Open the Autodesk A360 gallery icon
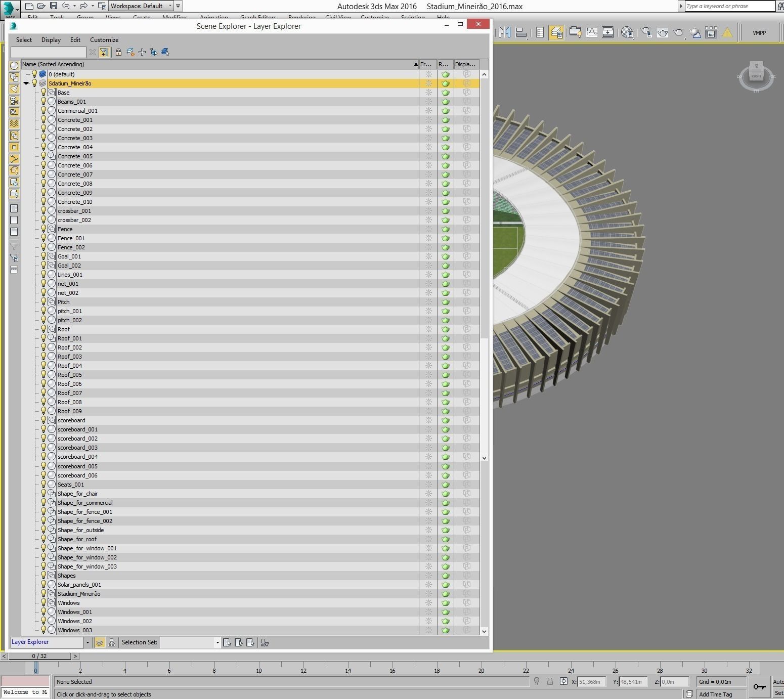Viewport: 784px width, 699px height. click(711, 32)
